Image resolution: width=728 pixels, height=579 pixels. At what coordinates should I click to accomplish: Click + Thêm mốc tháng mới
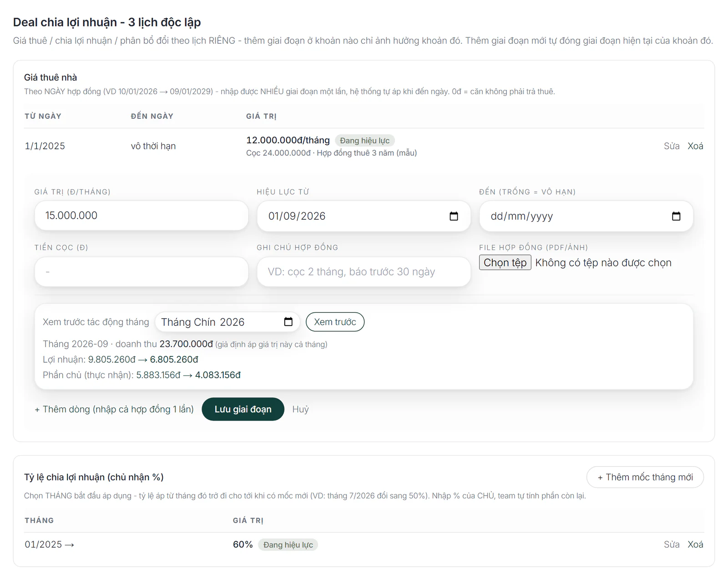click(645, 477)
